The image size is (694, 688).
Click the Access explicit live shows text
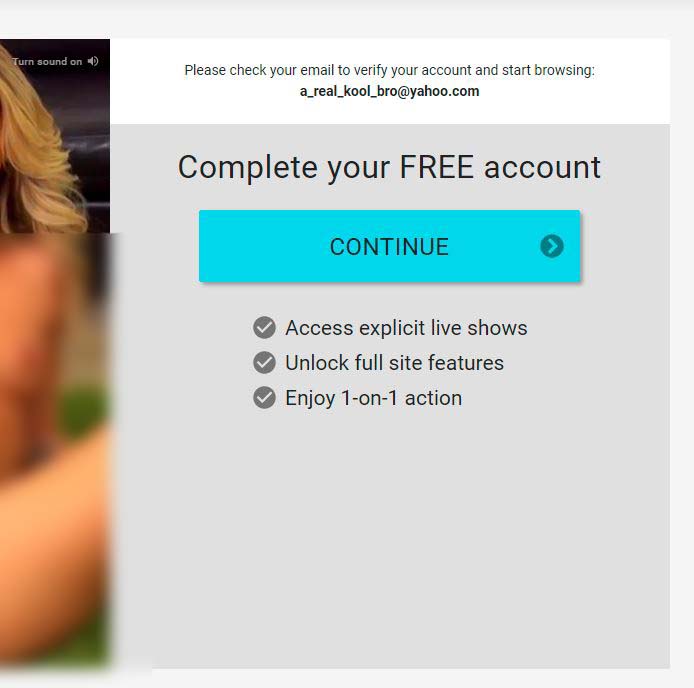406,328
